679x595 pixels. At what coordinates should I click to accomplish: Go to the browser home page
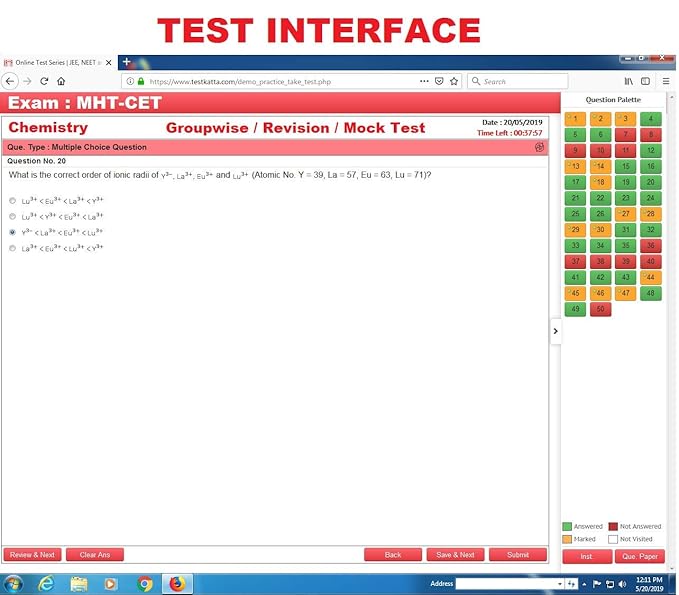[x=61, y=81]
